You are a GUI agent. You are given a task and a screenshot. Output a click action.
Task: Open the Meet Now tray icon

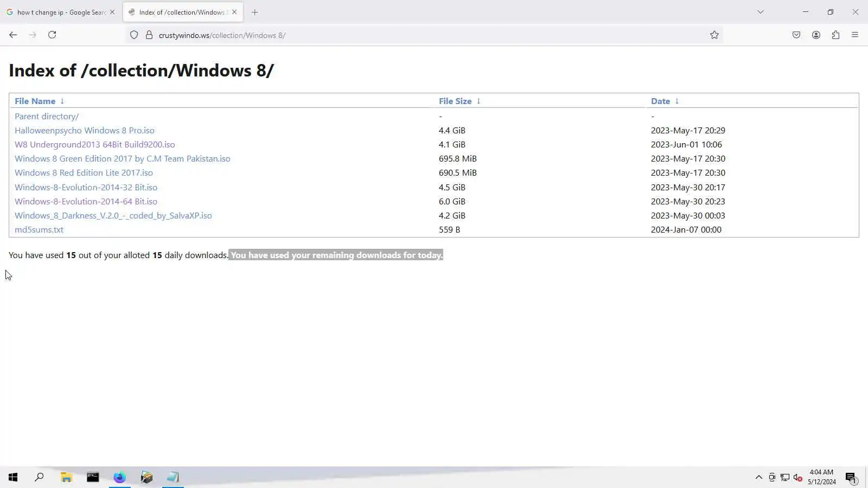click(x=772, y=477)
